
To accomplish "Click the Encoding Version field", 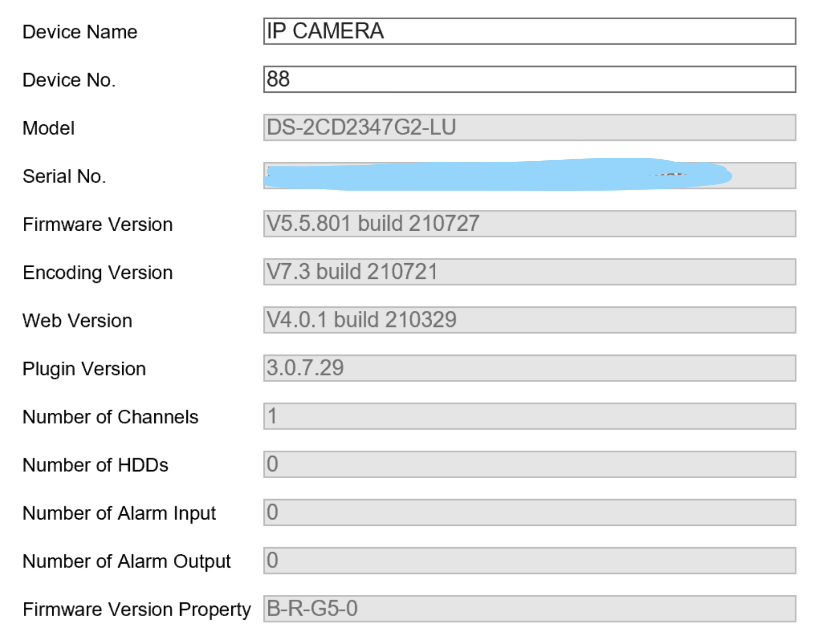I will point(529,272).
